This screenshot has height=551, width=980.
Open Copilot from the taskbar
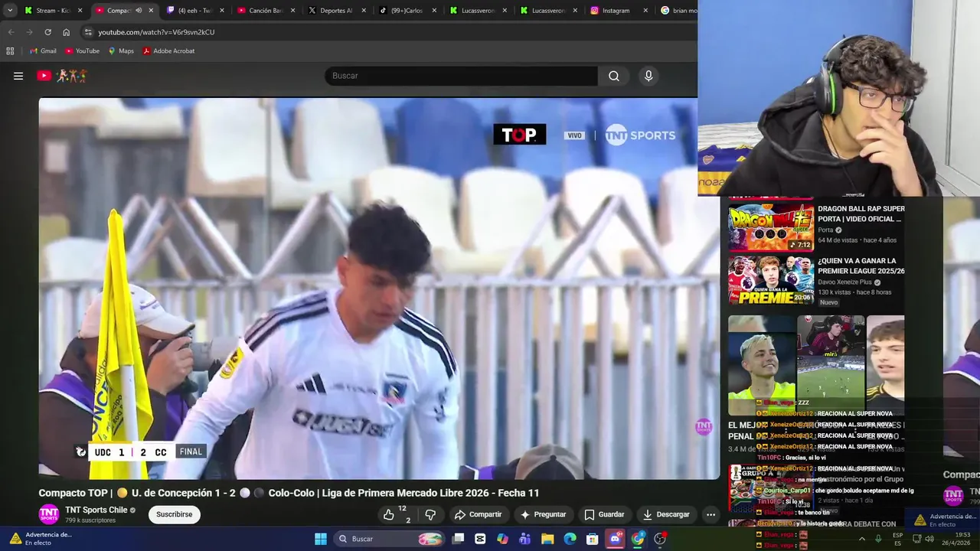pos(502,539)
